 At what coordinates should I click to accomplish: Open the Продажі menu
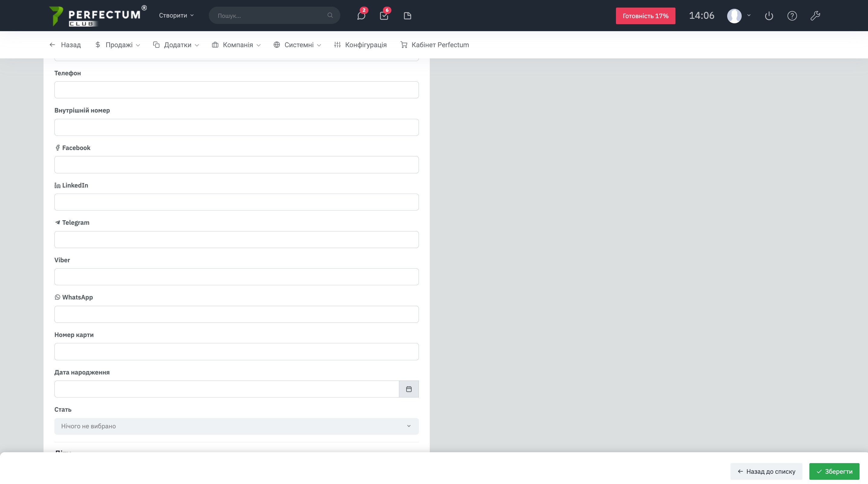pyautogui.click(x=118, y=45)
